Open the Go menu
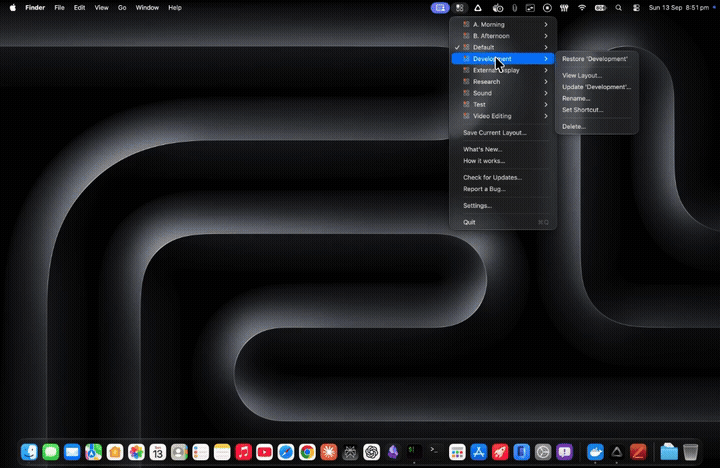This screenshot has height=468, width=720. pyautogui.click(x=122, y=8)
